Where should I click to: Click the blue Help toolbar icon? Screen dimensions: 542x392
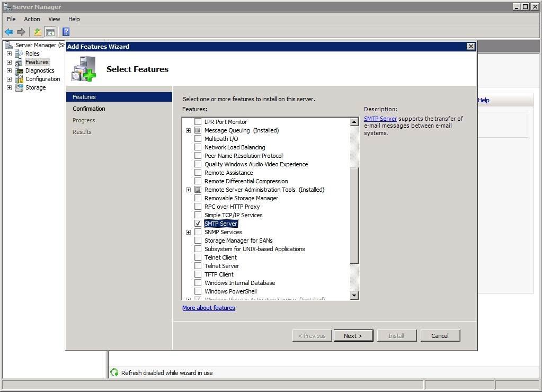tap(66, 32)
